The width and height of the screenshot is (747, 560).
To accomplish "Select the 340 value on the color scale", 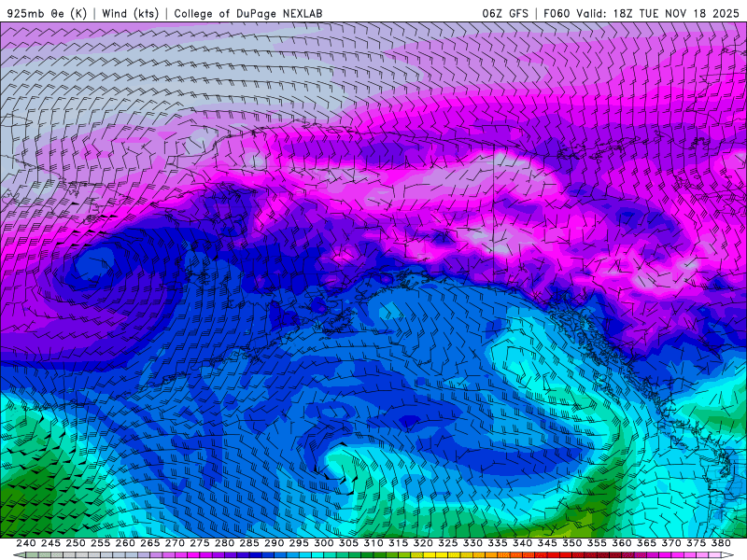I will [x=522, y=543].
